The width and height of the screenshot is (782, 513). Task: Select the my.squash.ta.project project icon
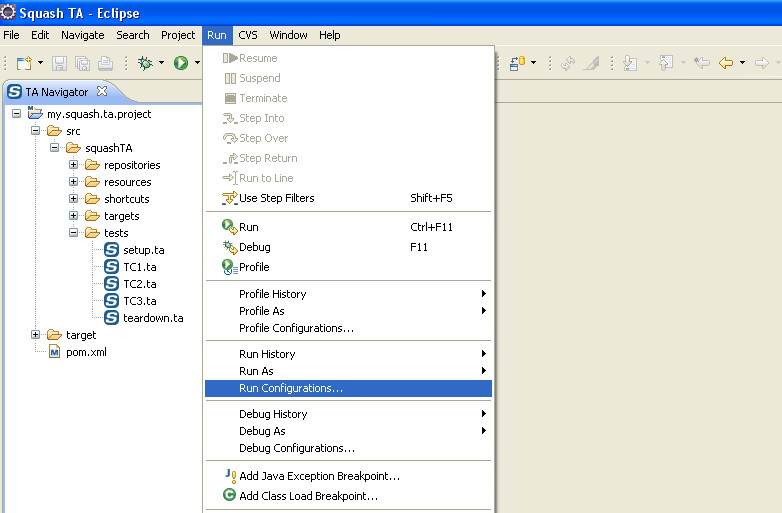coord(35,113)
